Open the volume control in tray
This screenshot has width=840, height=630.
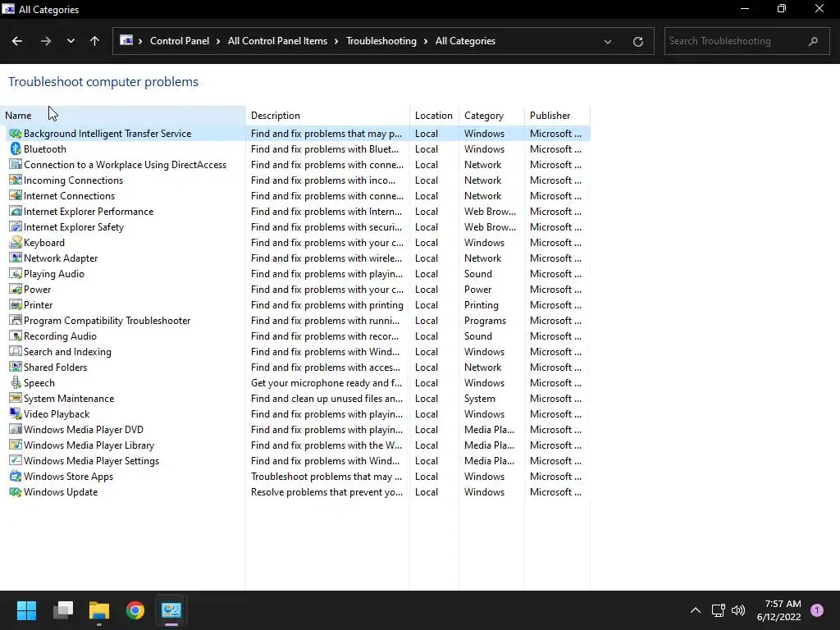pyautogui.click(x=738, y=610)
